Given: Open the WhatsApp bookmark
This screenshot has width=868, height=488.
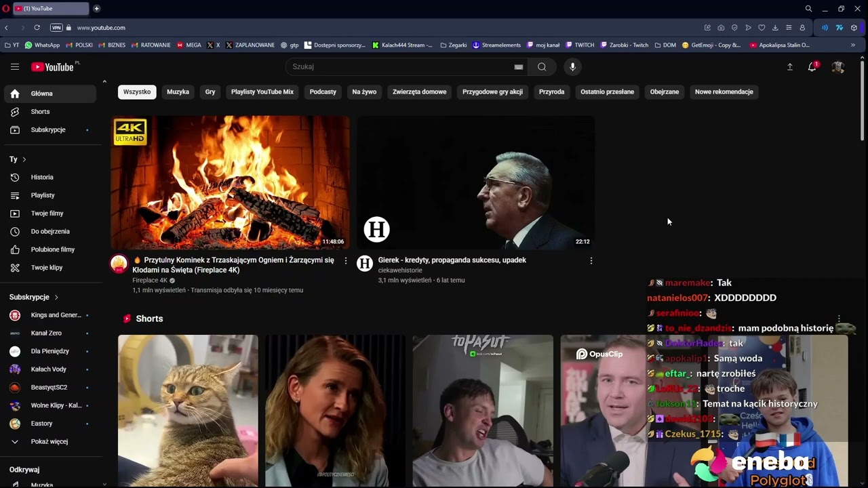Looking at the screenshot, I should 42,45.
